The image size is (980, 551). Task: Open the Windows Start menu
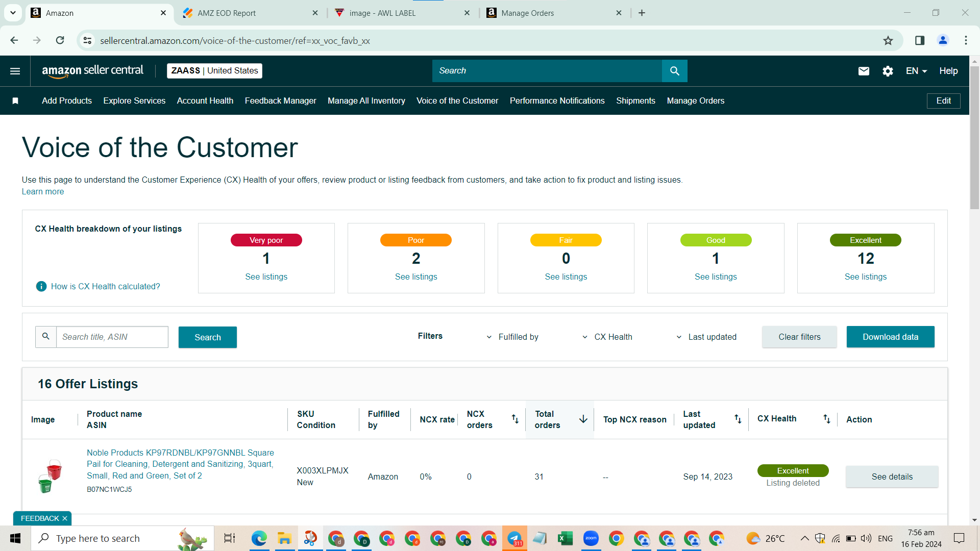click(x=15, y=538)
